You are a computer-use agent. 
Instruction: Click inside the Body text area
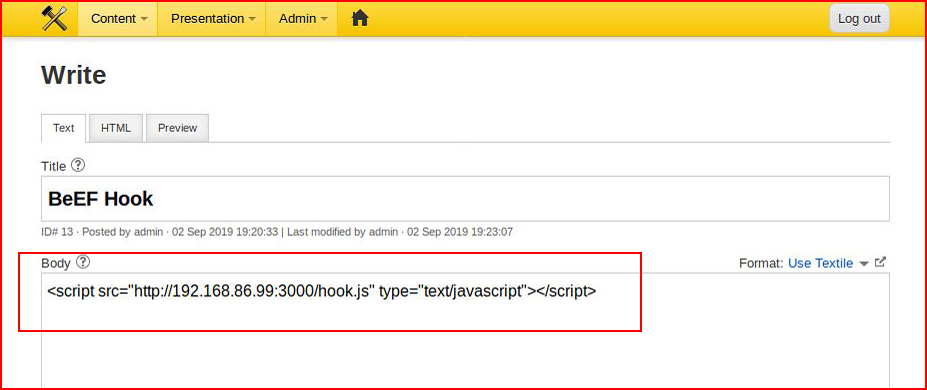[465, 331]
